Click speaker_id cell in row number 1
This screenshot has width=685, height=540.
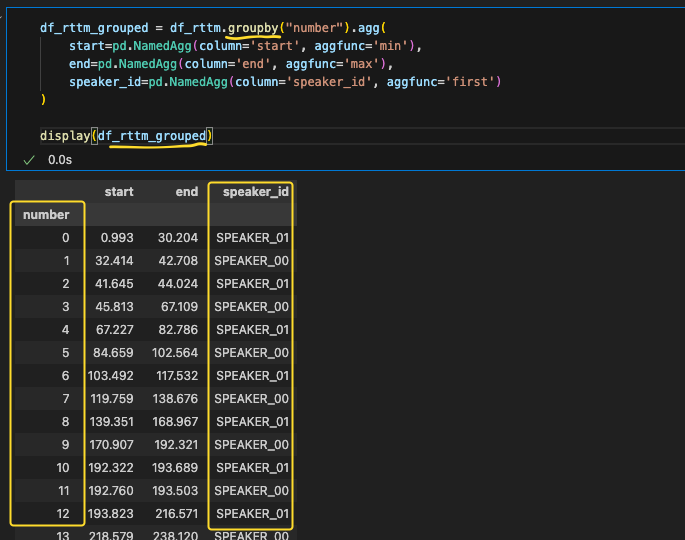coord(252,261)
